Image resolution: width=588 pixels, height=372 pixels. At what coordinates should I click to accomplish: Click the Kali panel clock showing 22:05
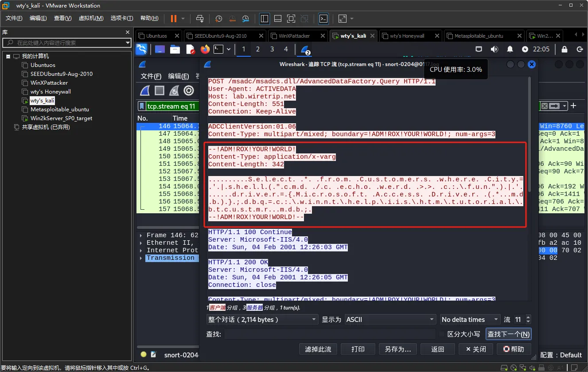point(541,49)
